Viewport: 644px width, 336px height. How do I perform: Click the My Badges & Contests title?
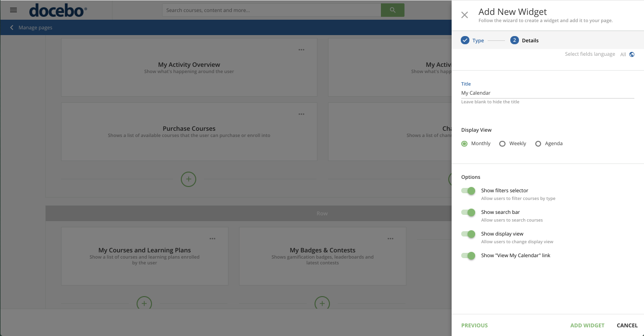pos(323,250)
